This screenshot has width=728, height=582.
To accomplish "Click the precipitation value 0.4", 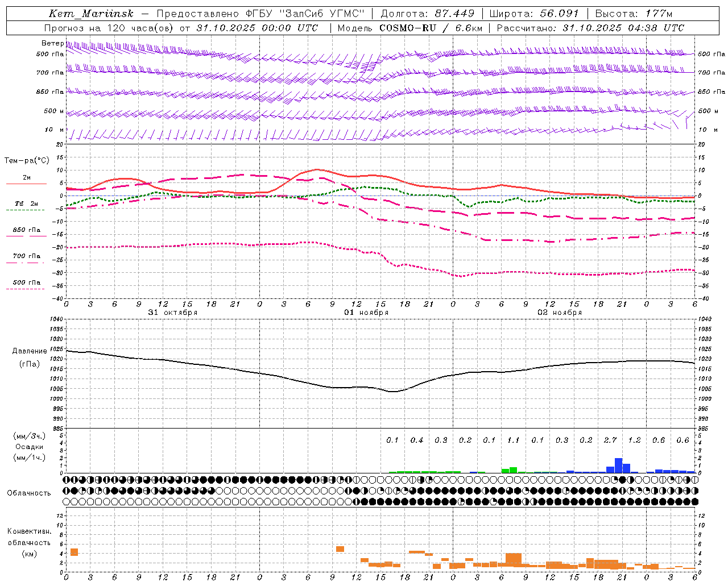I will (417, 440).
